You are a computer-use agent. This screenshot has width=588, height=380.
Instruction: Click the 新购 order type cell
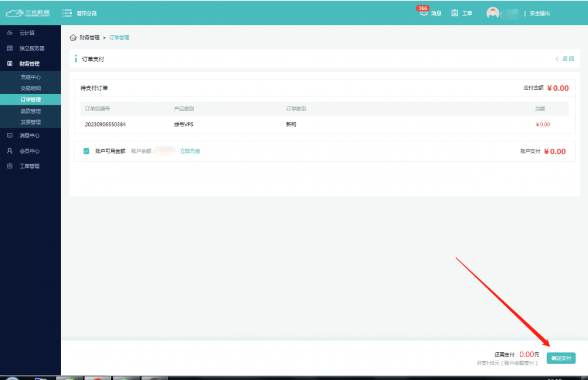pos(291,125)
